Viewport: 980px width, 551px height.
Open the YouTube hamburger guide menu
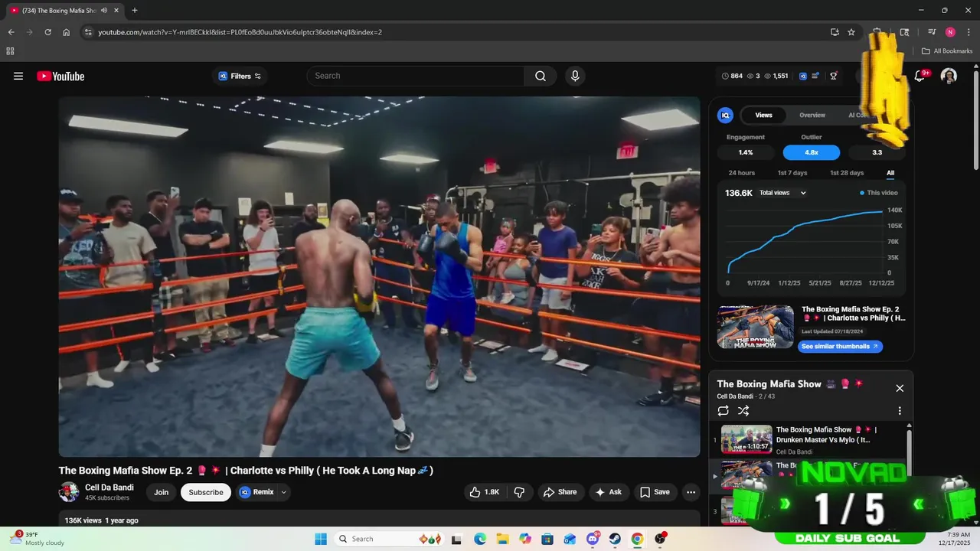[18, 76]
